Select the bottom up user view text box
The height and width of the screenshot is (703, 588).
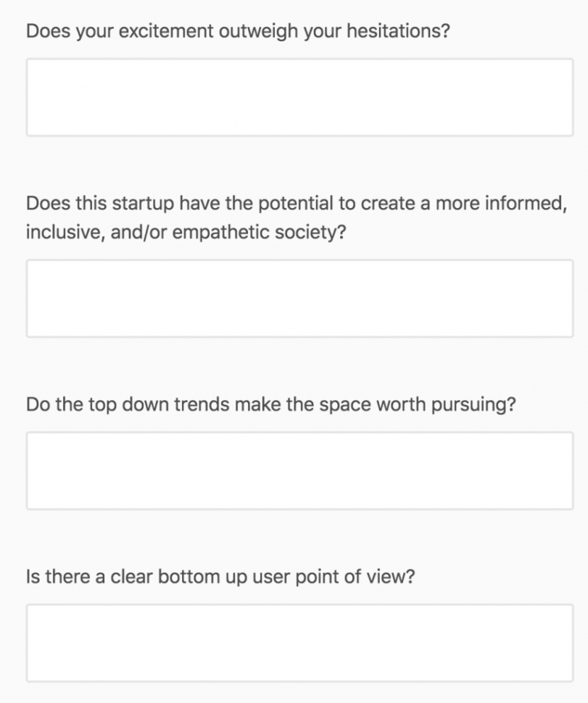click(x=299, y=643)
